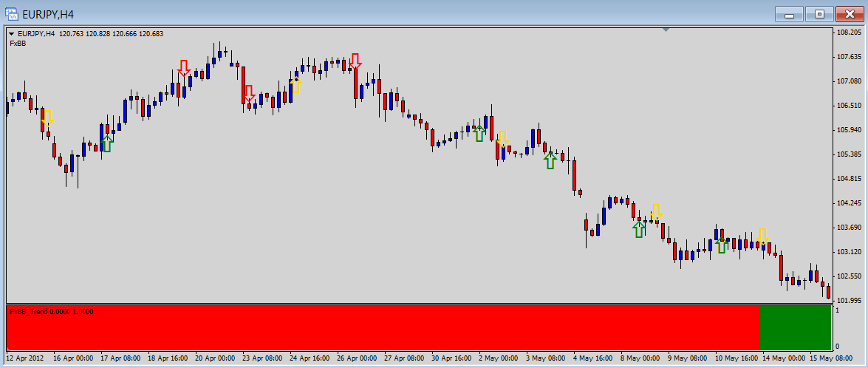Click the 105.940 price level
Viewport: 868px width, 368px height.
(x=849, y=129)
